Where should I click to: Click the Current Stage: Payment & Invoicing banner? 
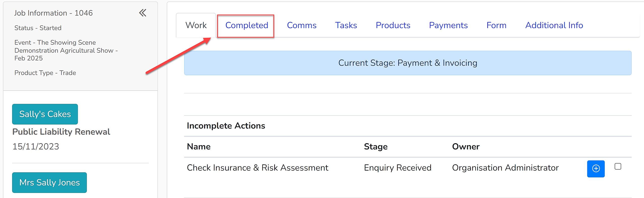(x=408, y=63)
